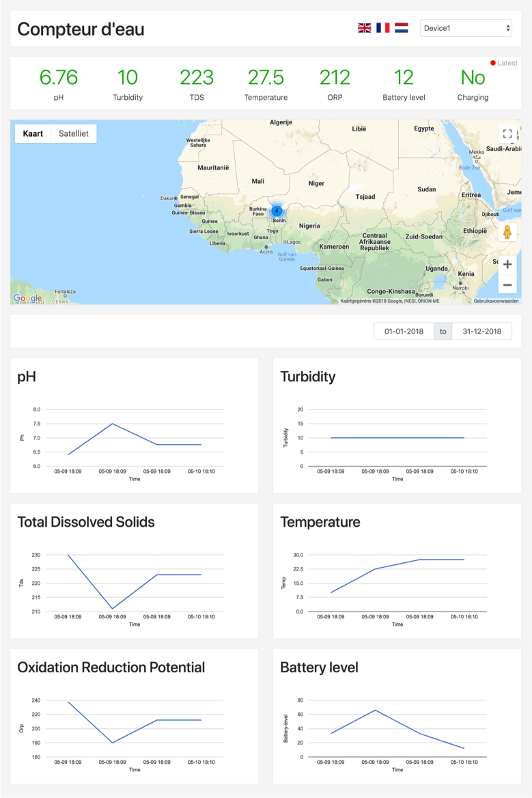Click the pH value 6.76
532x798 pixels.
tap(59, 77)
